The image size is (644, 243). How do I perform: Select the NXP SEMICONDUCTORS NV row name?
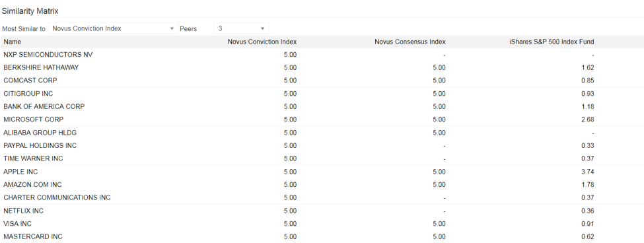tap(48, 55)
